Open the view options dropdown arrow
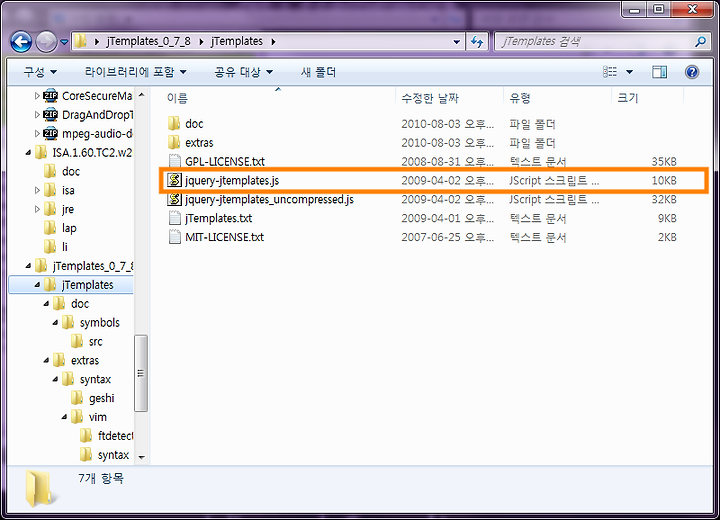 click(630, 72)
